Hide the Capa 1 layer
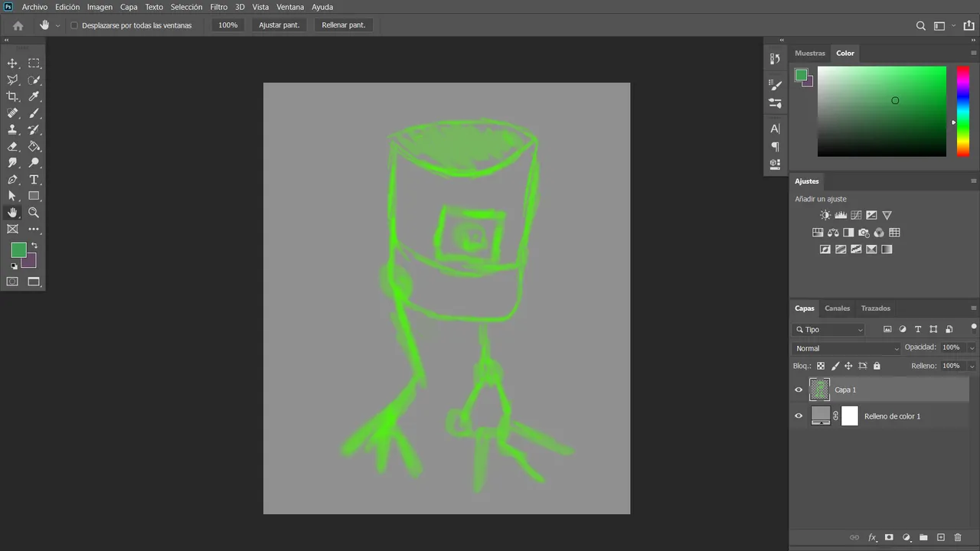The width and height of the screenshot is (980, 551). pos(799,390)
